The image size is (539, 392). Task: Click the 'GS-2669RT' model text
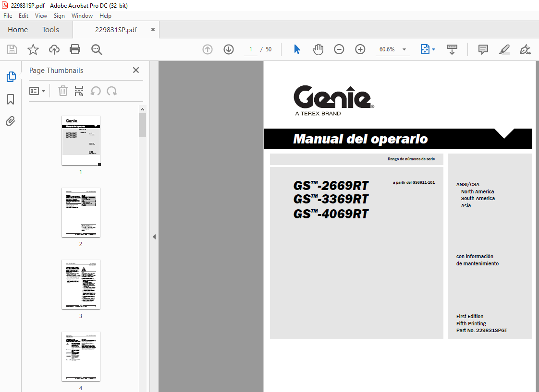tap(331, 185)
